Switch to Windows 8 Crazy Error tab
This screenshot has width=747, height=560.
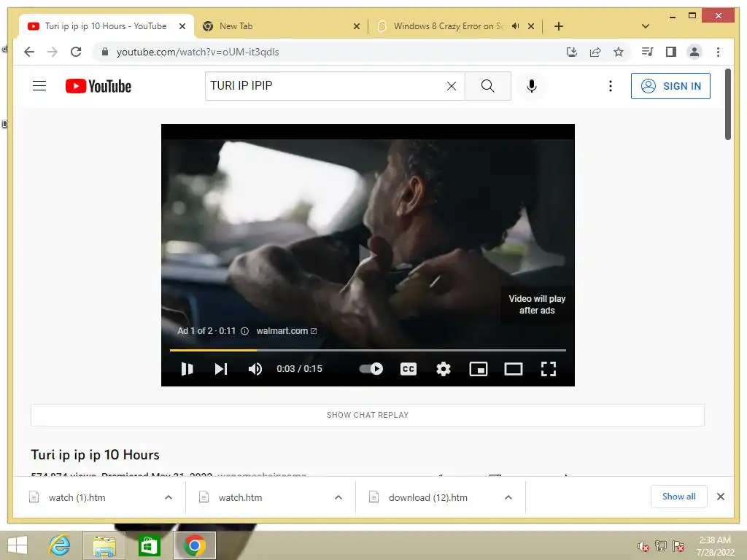click(448, 26)
